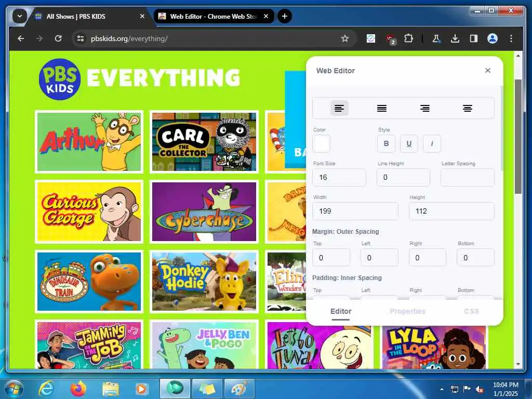Open Windows Media Player on taskbar

click(141, 389)
